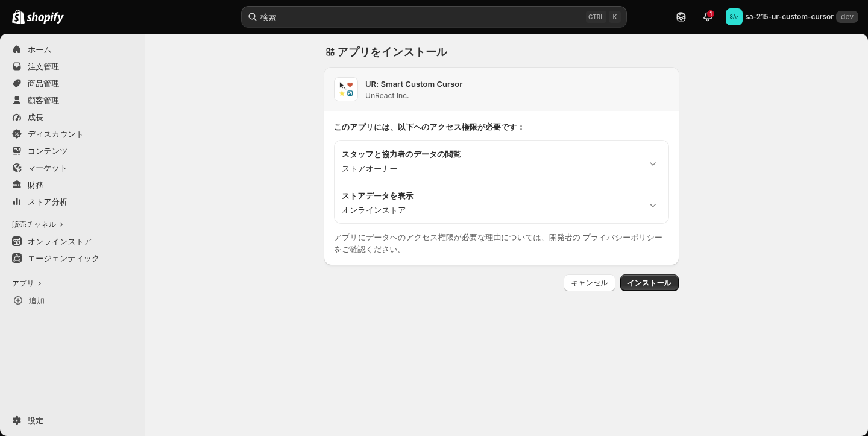Click the 顧客管理 person icon
Viewport: 868px width, 436px height.
17,100
